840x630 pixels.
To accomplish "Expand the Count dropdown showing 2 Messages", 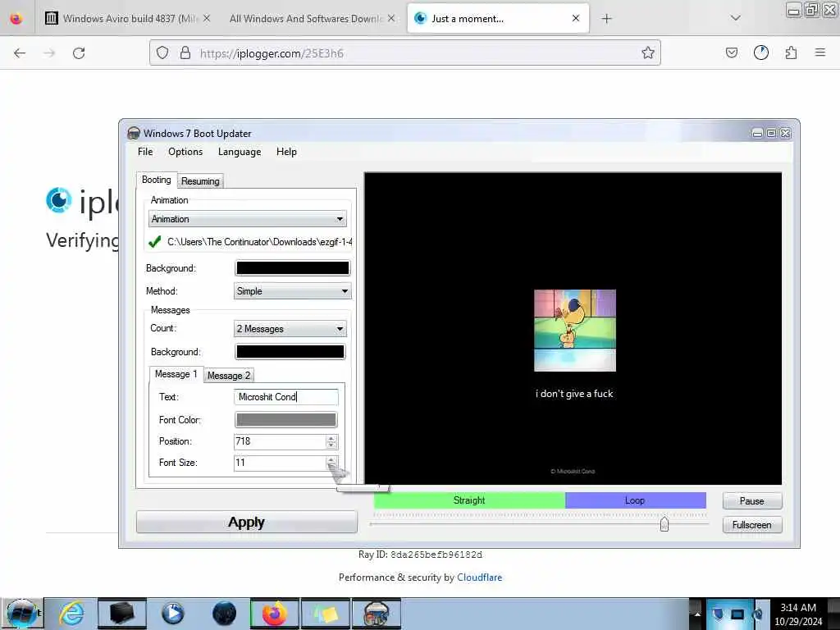I will coord(290,328).
